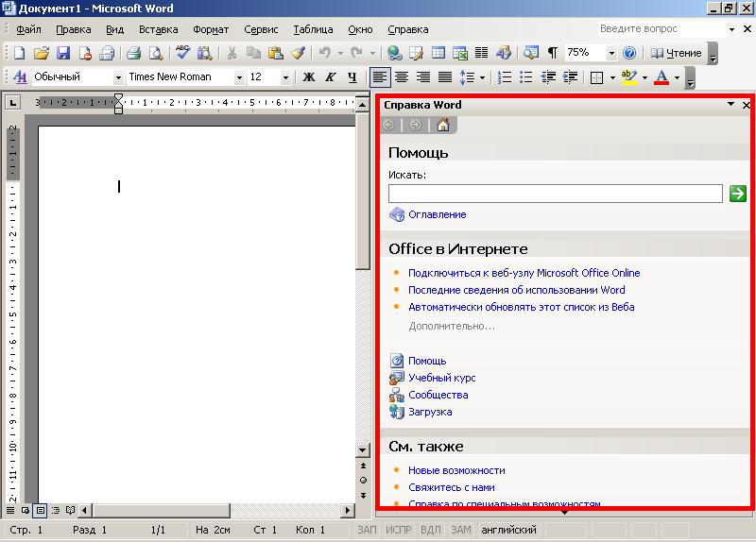Viewport: 756px width, 542px height.
Task: Open Word help with the question-mark icon
Action: tap(629, 53)
